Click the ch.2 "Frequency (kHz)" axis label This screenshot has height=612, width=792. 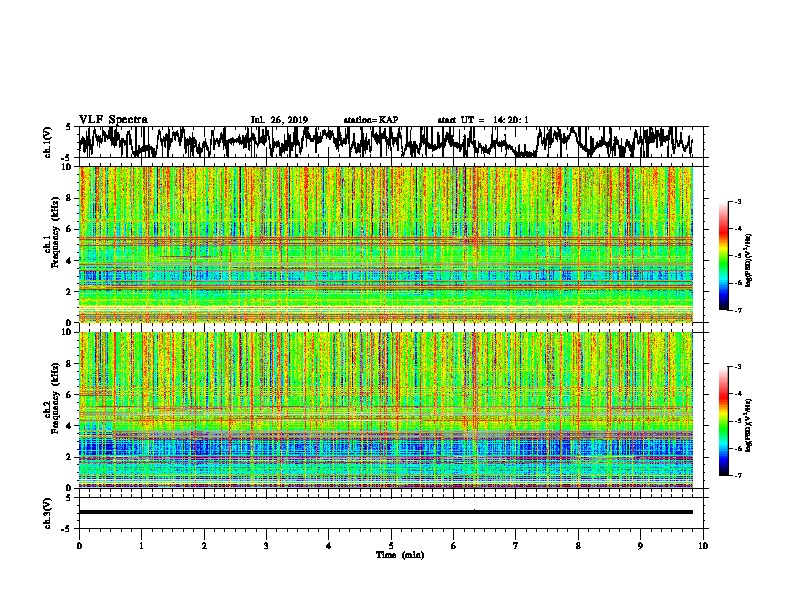[55, 398]
